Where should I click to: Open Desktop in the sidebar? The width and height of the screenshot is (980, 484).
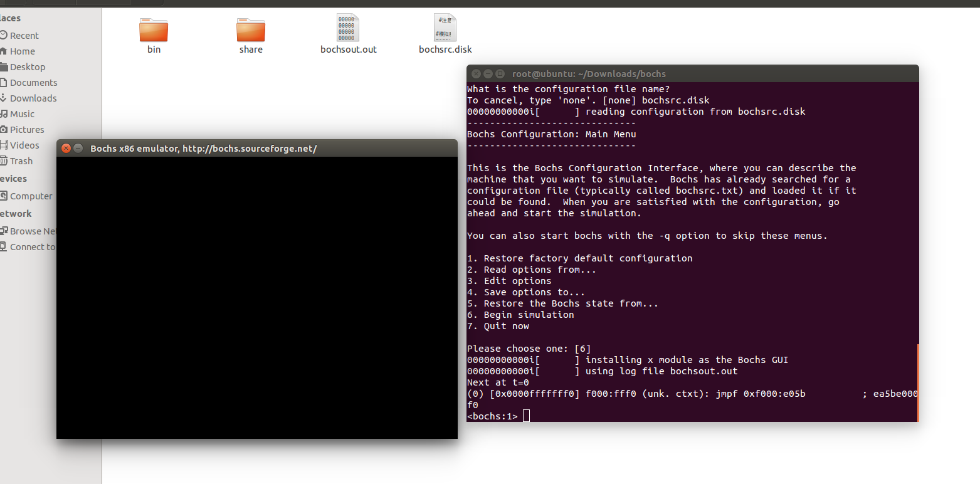click(28, 67)
